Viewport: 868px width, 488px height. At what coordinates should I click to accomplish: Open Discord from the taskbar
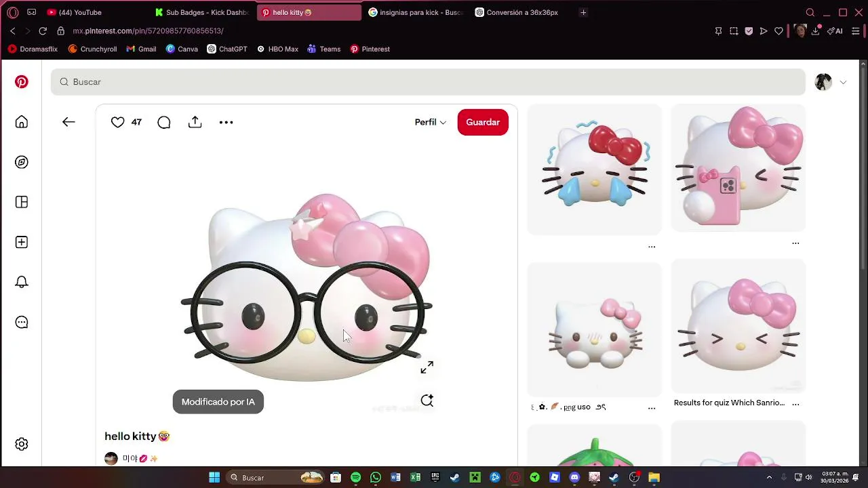(x=574, y=477)
